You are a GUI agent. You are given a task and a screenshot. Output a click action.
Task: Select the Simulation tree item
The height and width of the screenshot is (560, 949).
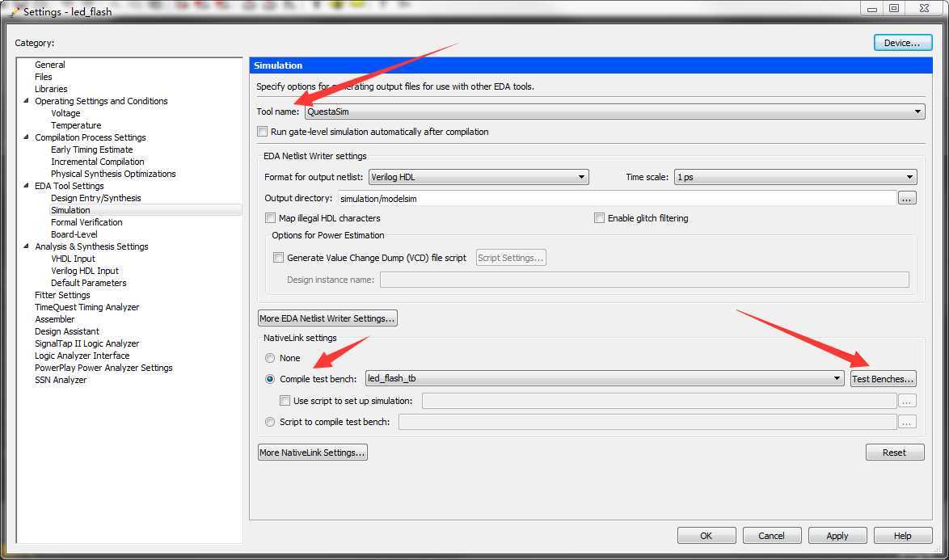70,210
